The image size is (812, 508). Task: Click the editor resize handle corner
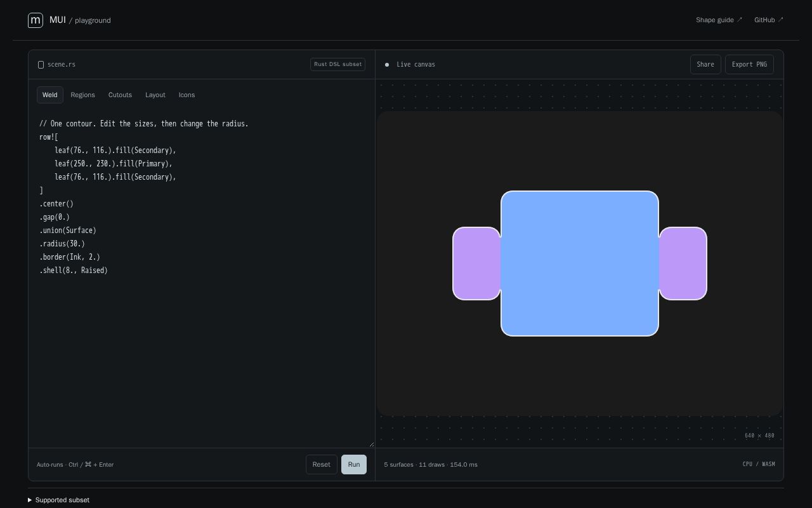tap(372, 444)
